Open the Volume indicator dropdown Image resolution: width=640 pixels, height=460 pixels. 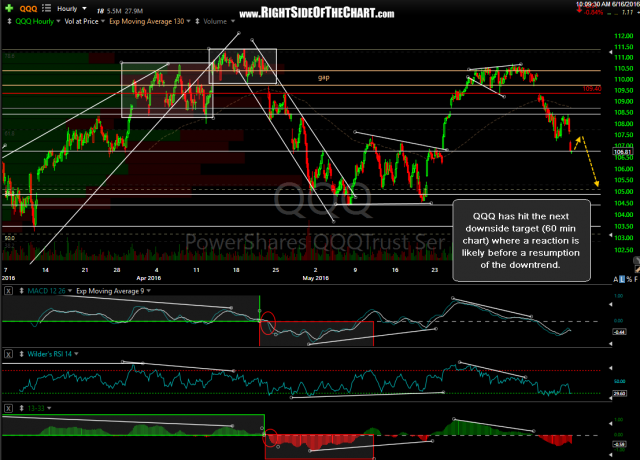click(233, 21)
